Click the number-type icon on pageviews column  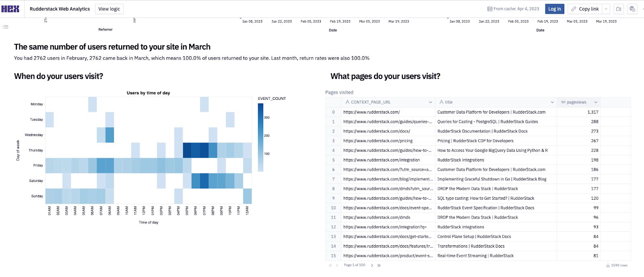point(563,102)
